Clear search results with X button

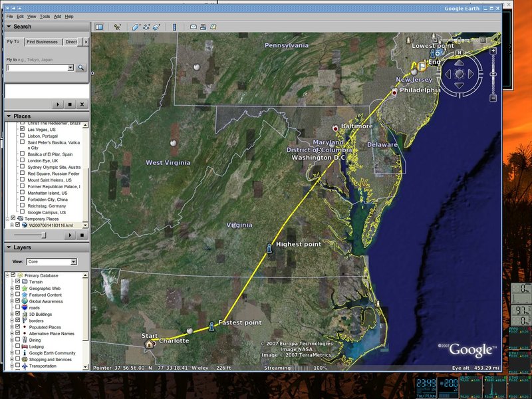tap(82, 104)
